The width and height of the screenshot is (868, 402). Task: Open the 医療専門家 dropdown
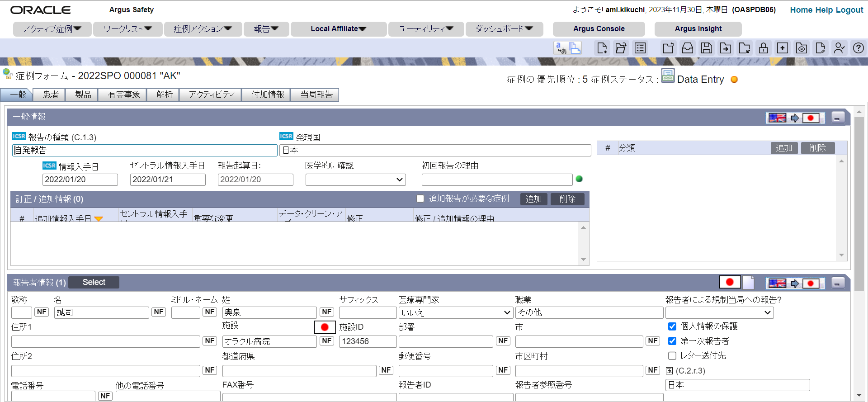tap(456, 313)
